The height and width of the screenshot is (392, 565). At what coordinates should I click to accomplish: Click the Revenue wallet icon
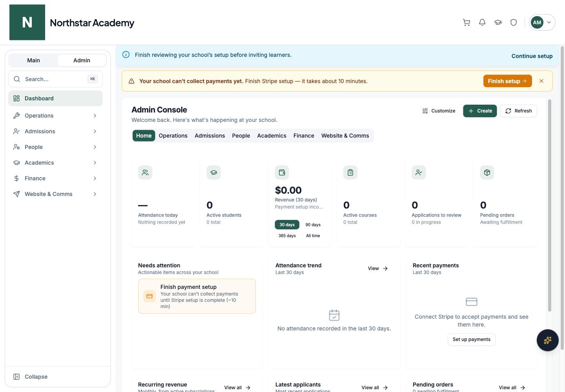click(x=282, y=172)
